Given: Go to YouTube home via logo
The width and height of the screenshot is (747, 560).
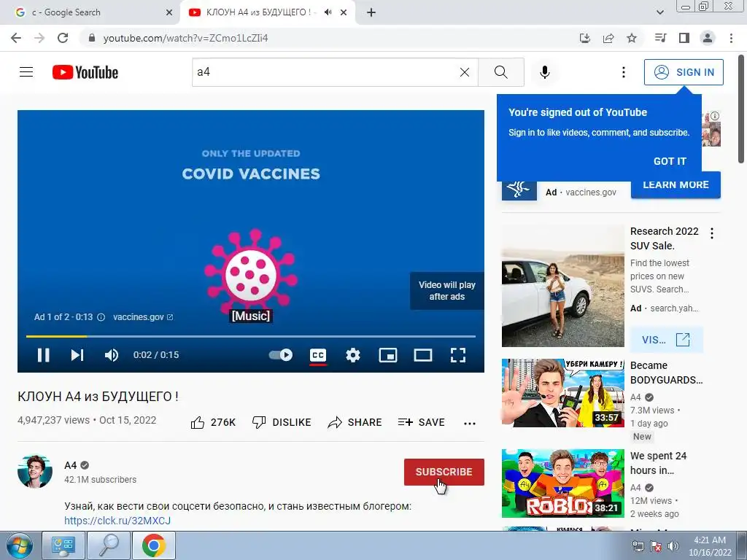Looking at the screenshot, I should pyautogui.click(x=85, y=72).
